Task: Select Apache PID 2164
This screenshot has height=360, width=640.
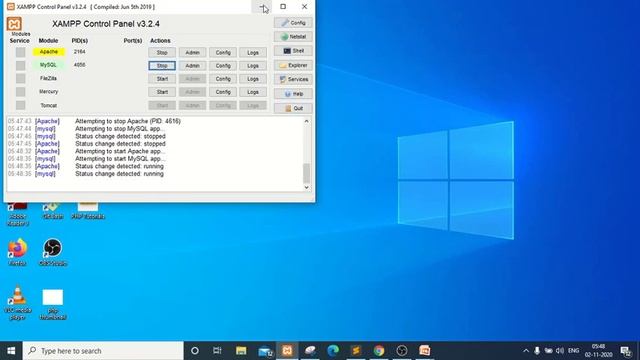Action: pyautogui.click(x=80, y=52)
